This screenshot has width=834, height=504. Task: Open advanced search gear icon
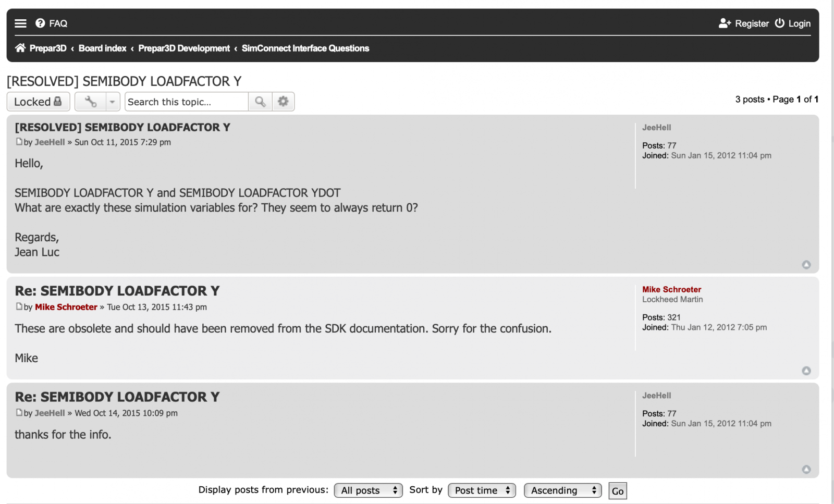pos(283,102)
